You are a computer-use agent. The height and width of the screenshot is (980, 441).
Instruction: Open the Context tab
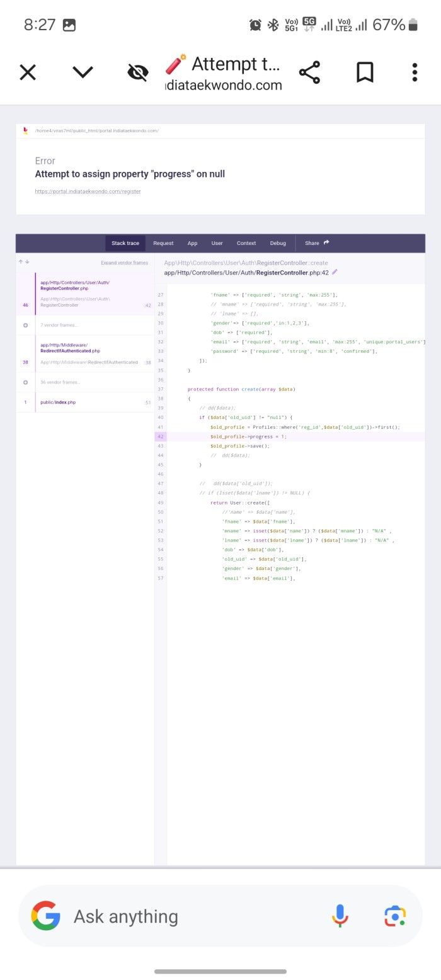246,243
